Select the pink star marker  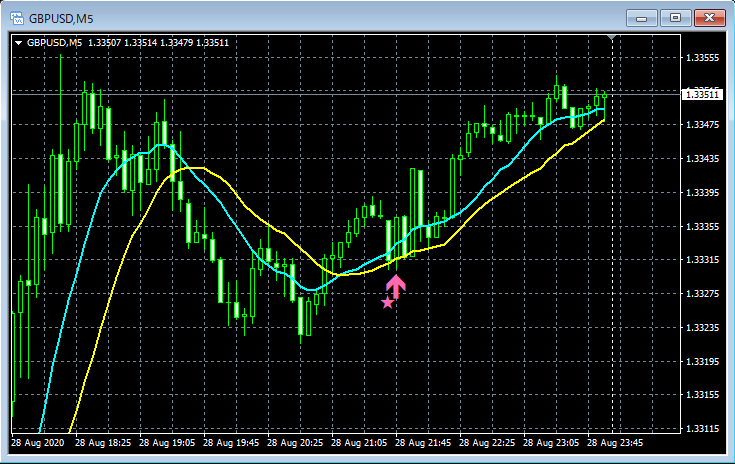tap(388, 303)
